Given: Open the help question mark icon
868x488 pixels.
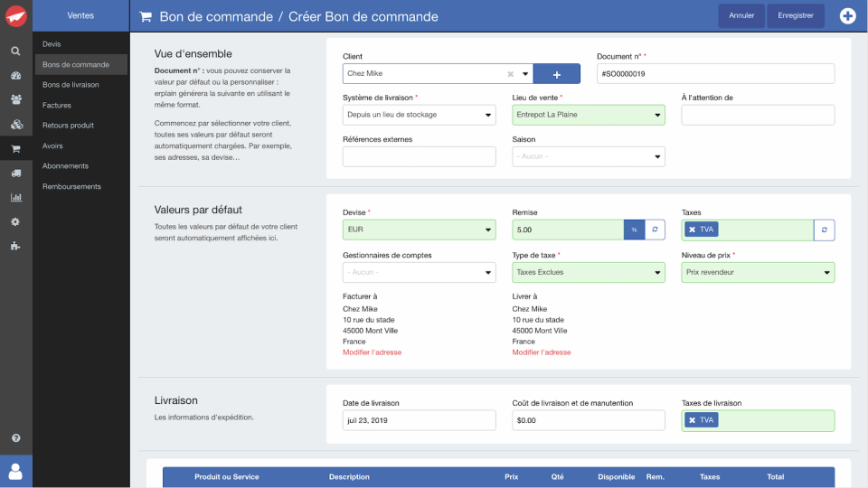Looking at the screenshot, I should click(x=15, y=437).
